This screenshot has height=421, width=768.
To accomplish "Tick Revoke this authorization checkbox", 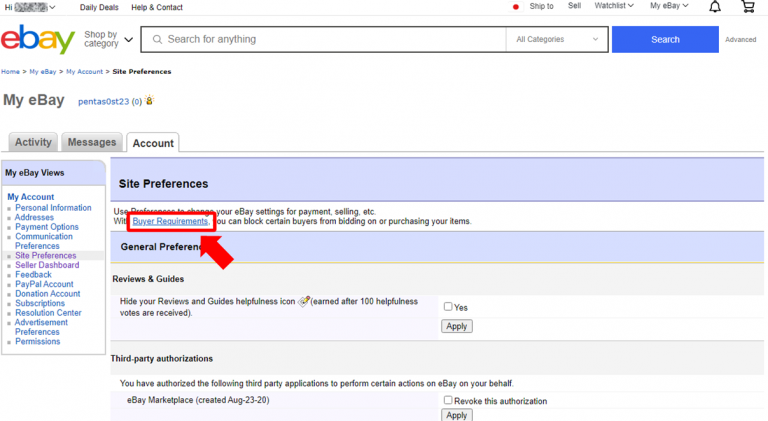I will point(448,400).
